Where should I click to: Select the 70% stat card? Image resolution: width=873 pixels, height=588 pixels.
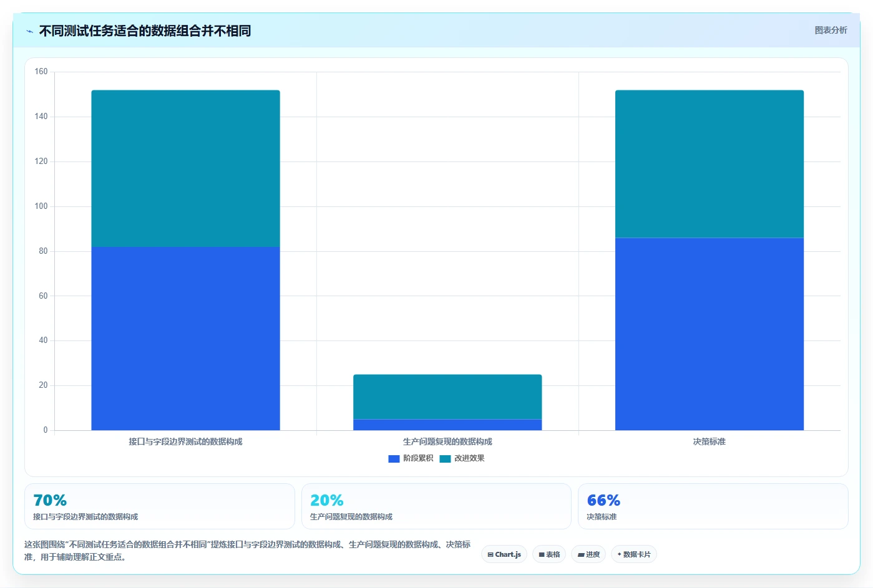coord(160,506)
